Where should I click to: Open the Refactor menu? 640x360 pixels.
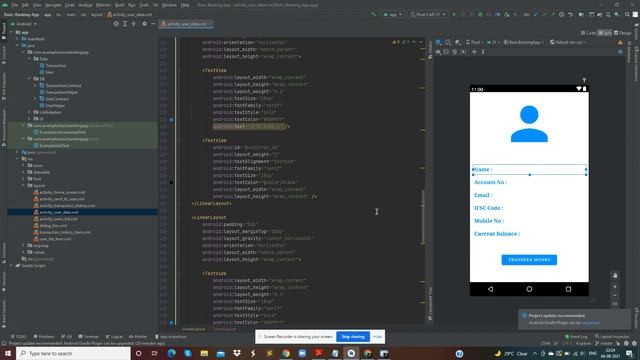(103, 5)
